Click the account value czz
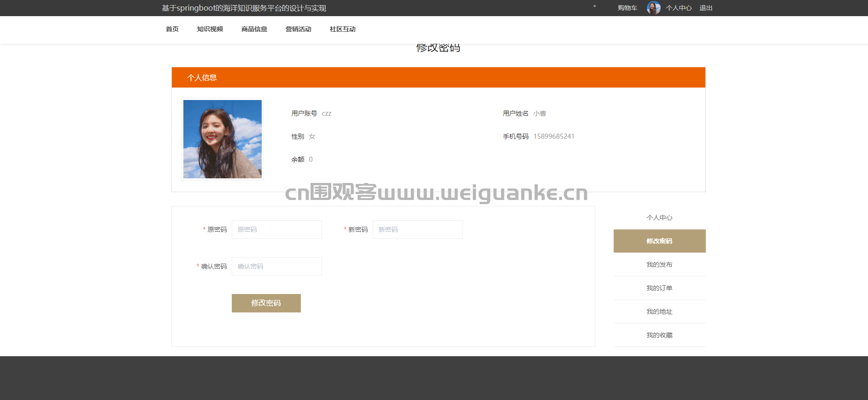This screenshot has width=868, height=400. coord(327,113)
